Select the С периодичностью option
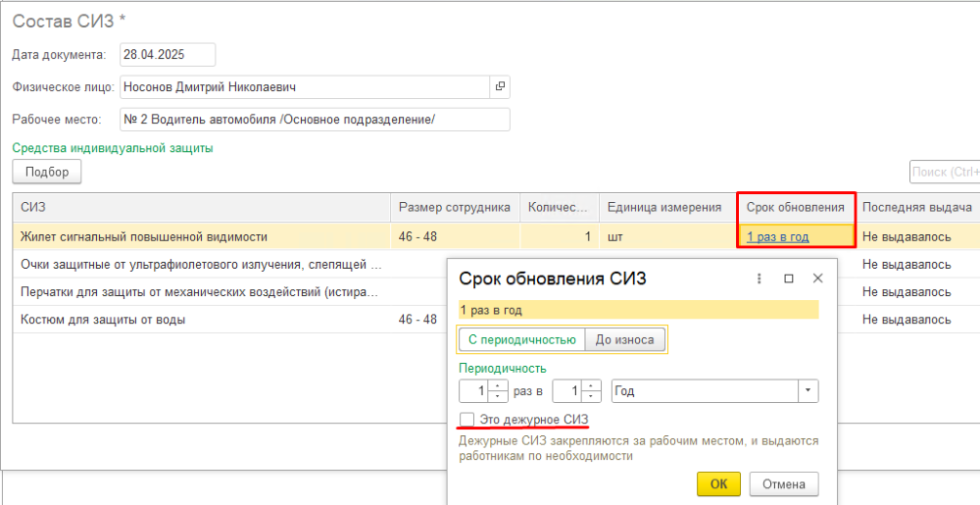 tap(520, 339)
